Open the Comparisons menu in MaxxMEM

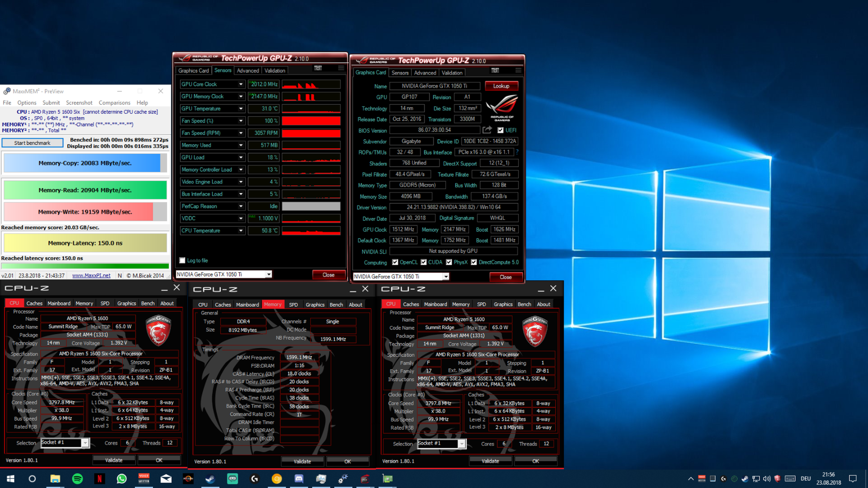coord(114,103)
